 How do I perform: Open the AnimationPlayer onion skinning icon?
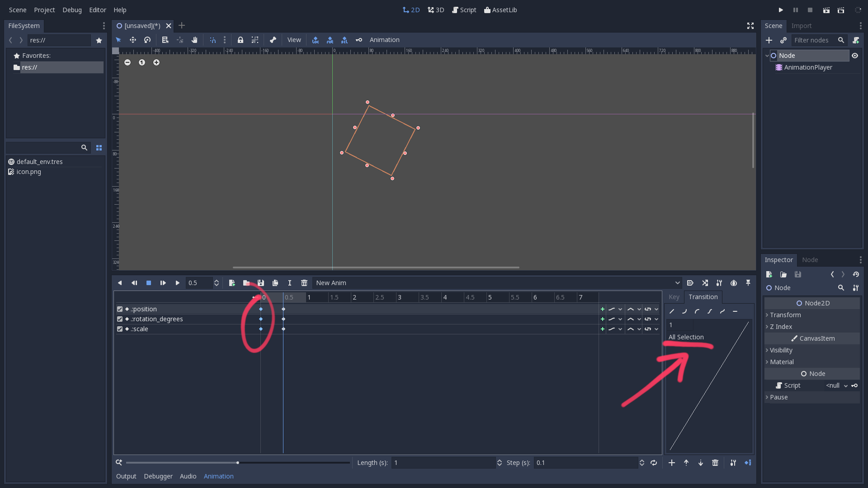pos(734,283)
